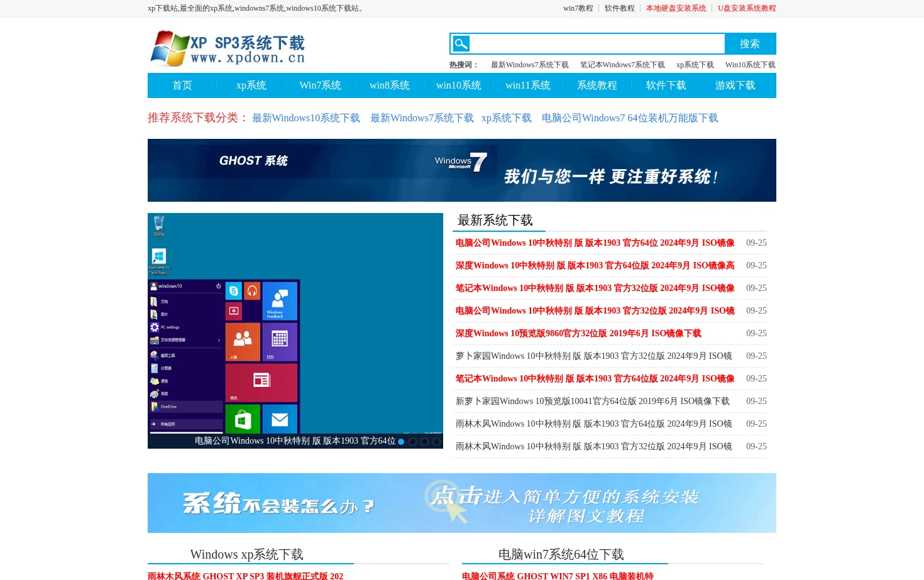The height and width of the screenshot is (580, 924).
Task: Click the 最新系统下载 section heading
Action: [x=495, y=221]
